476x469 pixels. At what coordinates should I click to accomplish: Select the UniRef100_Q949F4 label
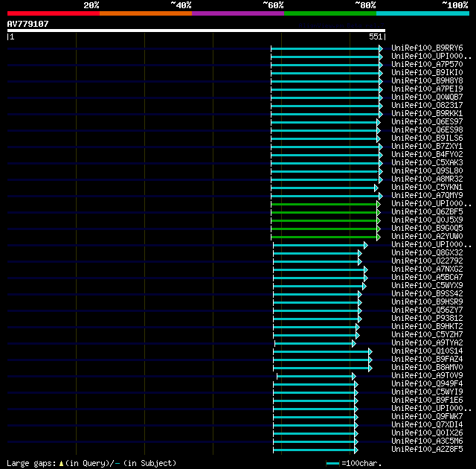point(427,384)
